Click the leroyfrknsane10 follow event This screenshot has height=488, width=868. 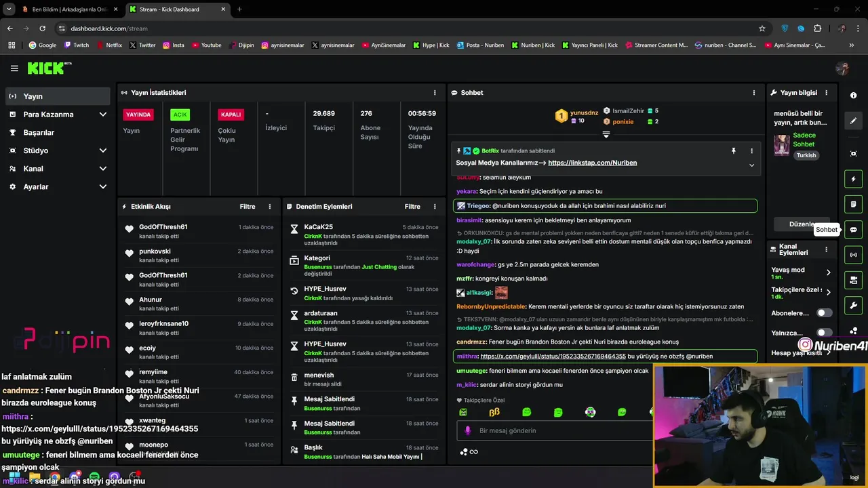199,327
